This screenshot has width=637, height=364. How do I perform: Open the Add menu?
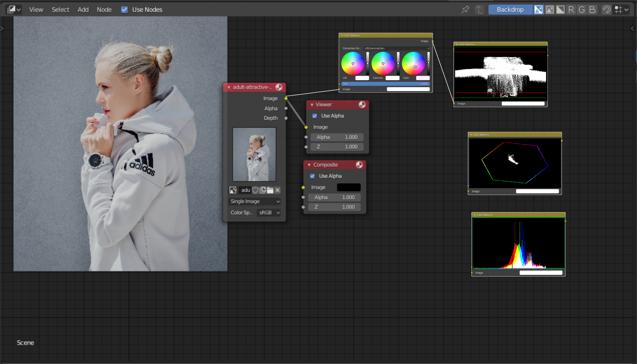(x=83, y=10)
